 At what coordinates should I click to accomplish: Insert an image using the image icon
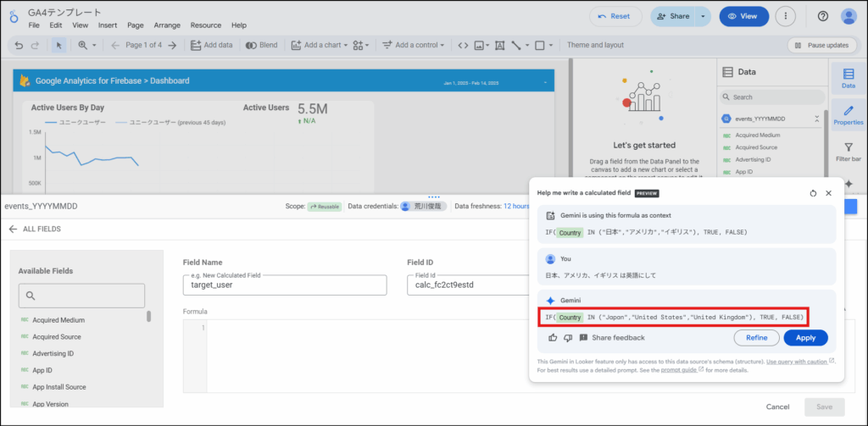pyautogui.click(x=480, y=46)
